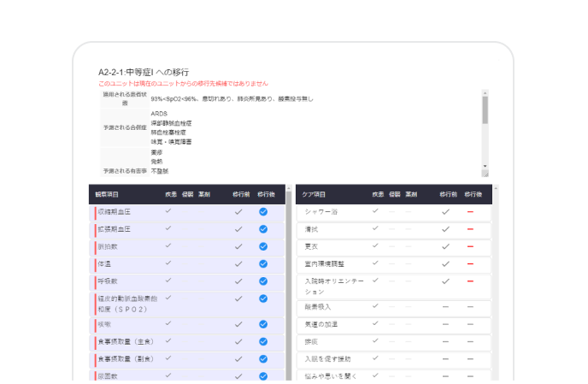Click blue 移行後 check icon for 体温
Screen dimensions: 588x384
263,264
